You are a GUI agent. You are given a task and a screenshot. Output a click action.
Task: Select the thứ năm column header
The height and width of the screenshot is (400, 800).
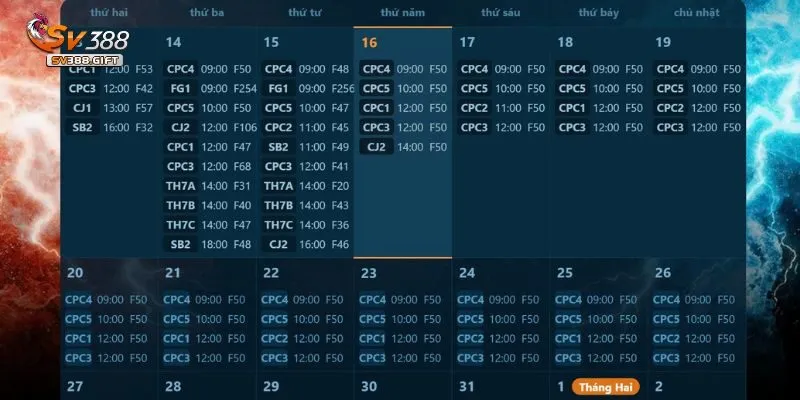(402, 13)
